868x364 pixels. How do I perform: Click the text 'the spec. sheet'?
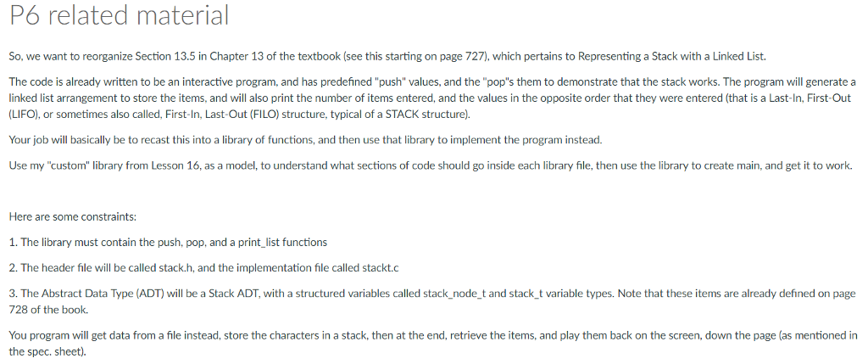[x=47, y=352]
